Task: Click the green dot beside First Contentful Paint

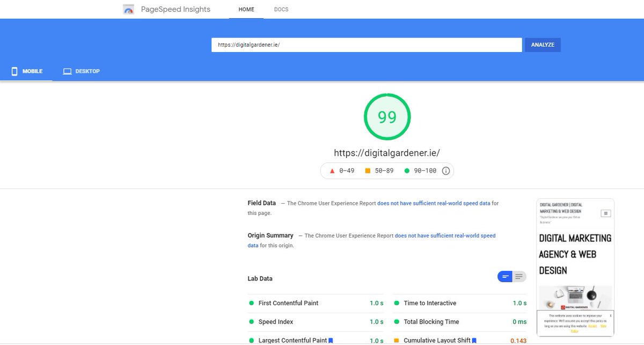Action: coord(251,303)
